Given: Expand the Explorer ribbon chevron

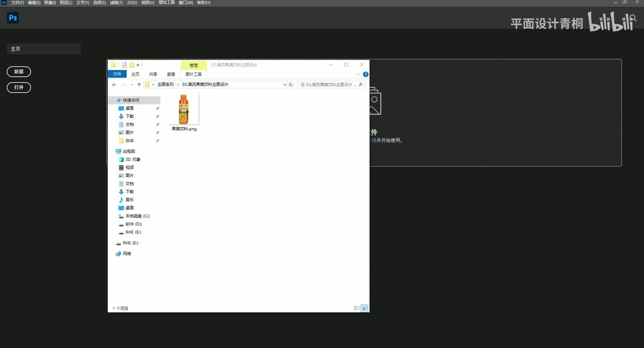Looking at the screenshot, I should point(359,74).
